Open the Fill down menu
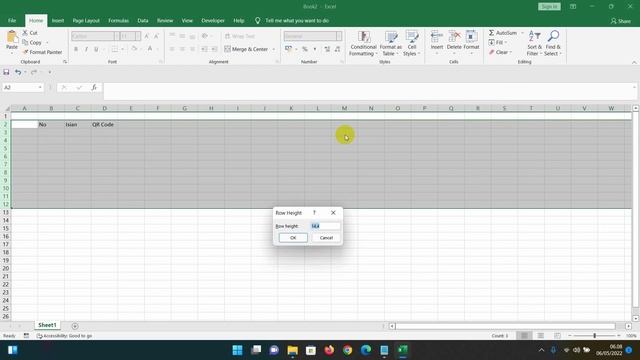The image size is (640, 360). pyautogui.click(x=497, y=42)
